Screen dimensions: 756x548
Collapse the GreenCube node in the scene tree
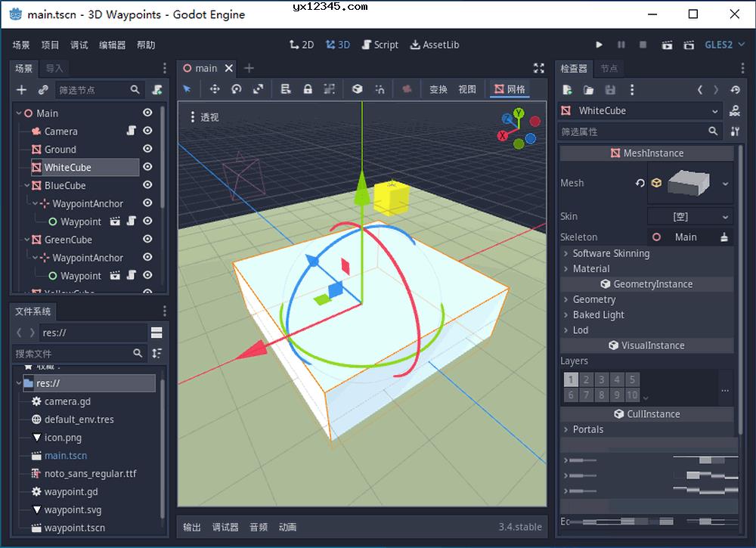[26, 239]
